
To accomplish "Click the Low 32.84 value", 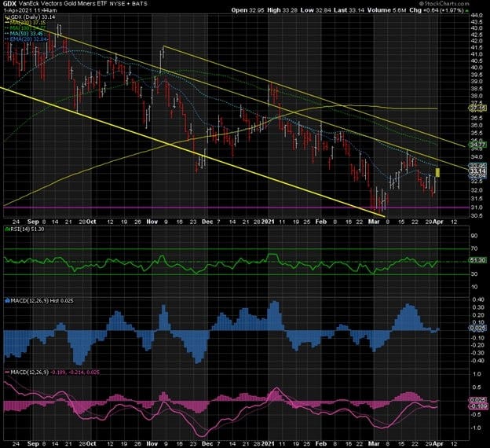I will [316, 10].
